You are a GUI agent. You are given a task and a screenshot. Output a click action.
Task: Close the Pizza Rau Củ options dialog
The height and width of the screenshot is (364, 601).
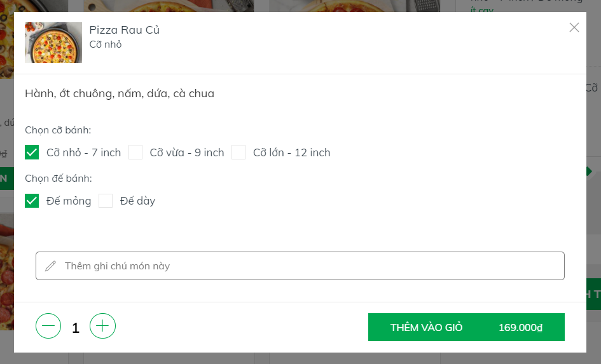coord(574,27)
